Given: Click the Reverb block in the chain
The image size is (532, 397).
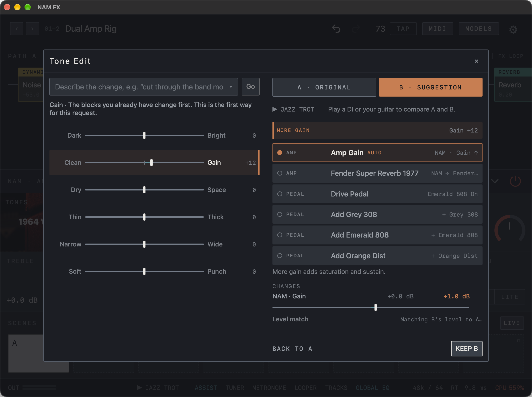Looking at the screenshot, I should tap(513, 85).
